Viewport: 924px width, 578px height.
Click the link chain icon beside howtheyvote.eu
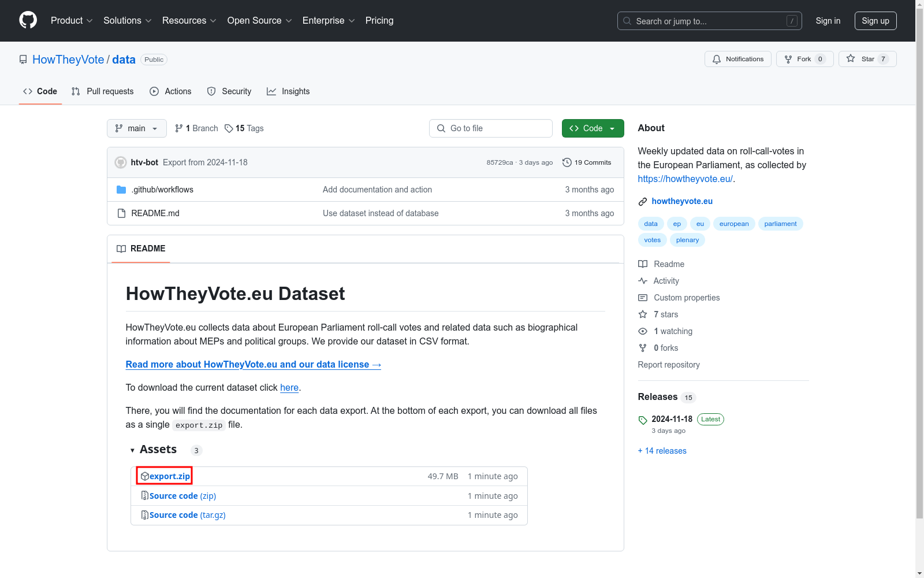[x=643, y=201]
